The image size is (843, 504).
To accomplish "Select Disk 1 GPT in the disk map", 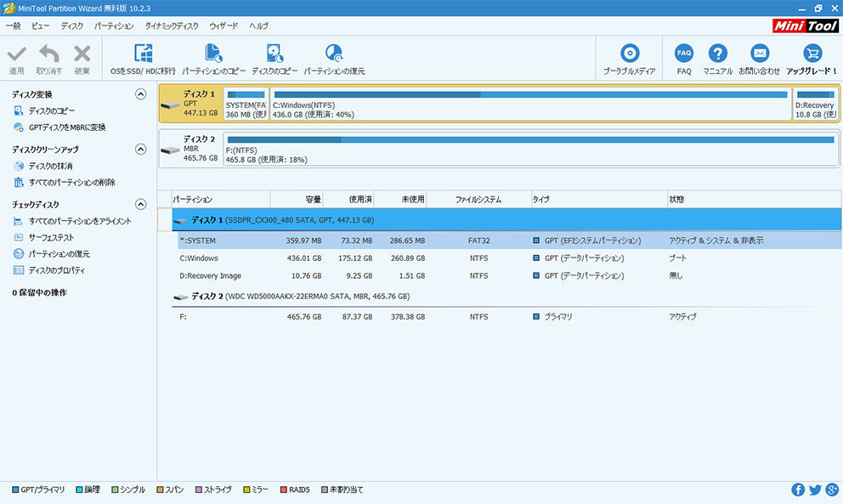I will point(191,104).
